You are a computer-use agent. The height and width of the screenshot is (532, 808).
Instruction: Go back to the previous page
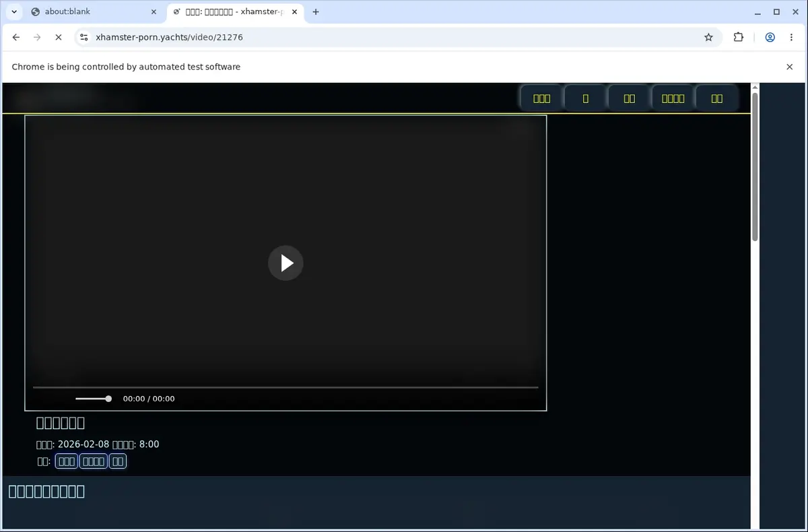tap(16, 38)
